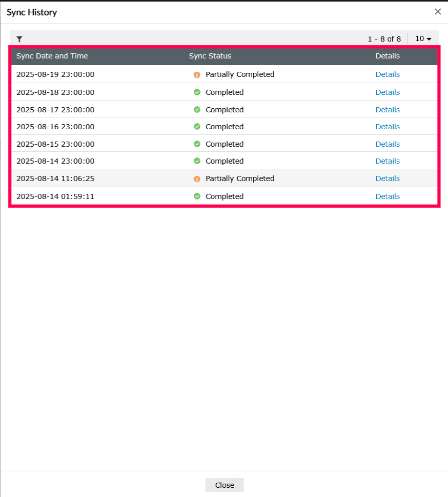Open the filter icon above the table

(19, 39)
